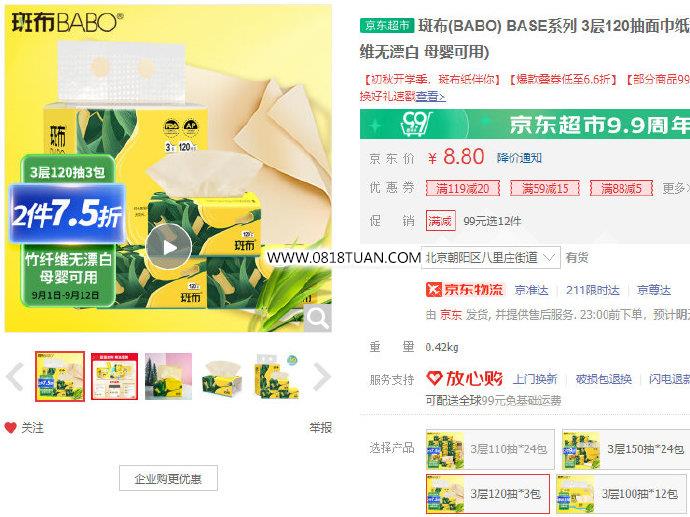Select the 3层110抽*24包 product option
This screenshot has width=690, height=517.
click(490, 449)
